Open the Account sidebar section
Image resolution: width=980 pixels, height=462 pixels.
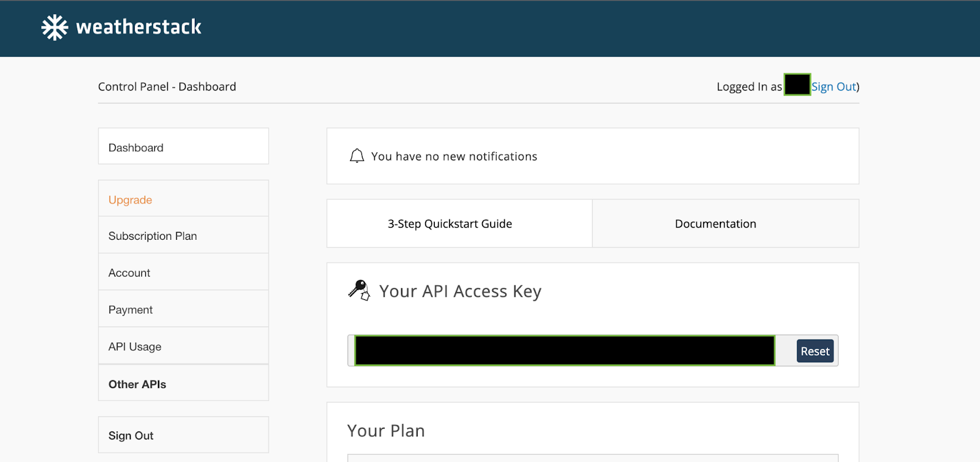point(183,272)
